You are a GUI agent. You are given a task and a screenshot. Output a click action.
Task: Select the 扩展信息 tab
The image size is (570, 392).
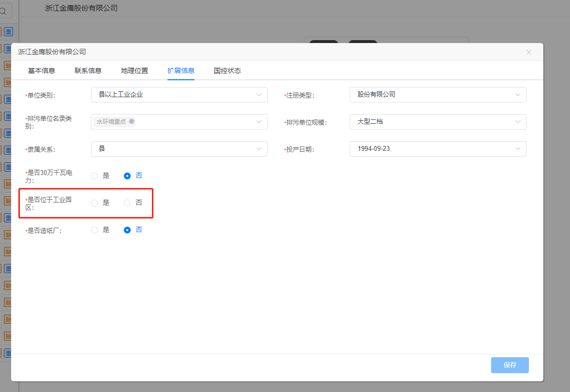181,71
